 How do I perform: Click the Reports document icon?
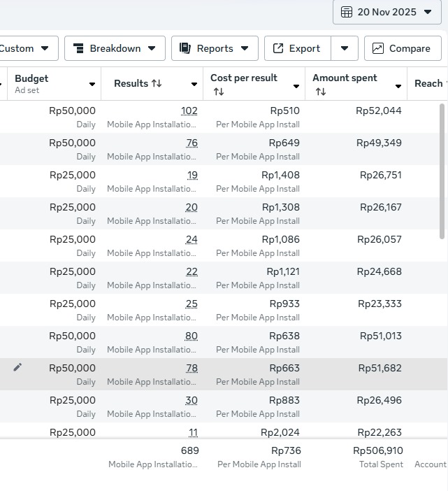coord(185,48)
